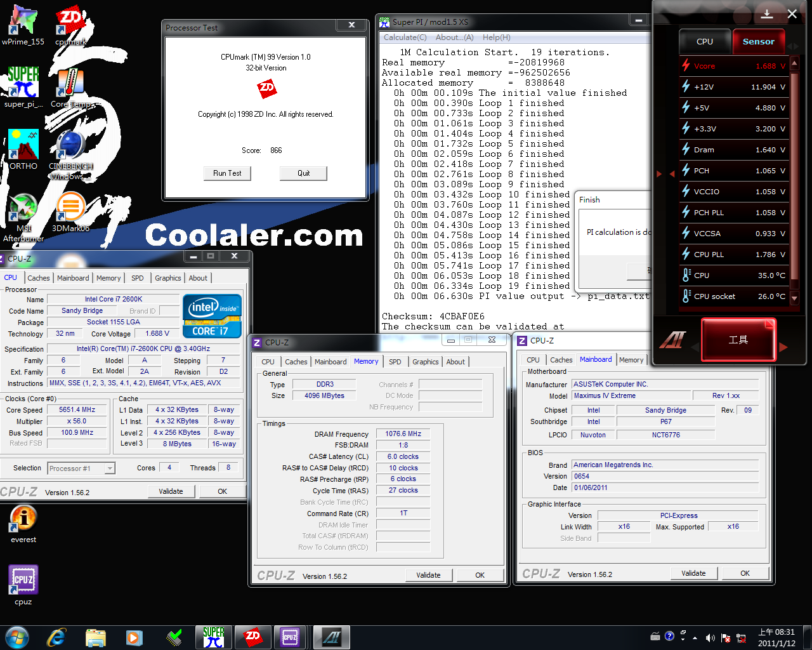The width and height of the screenshot is (812, 650).
Task: Open Graphics tab in the CPU-Z Memory window
Action: (425, 362)
